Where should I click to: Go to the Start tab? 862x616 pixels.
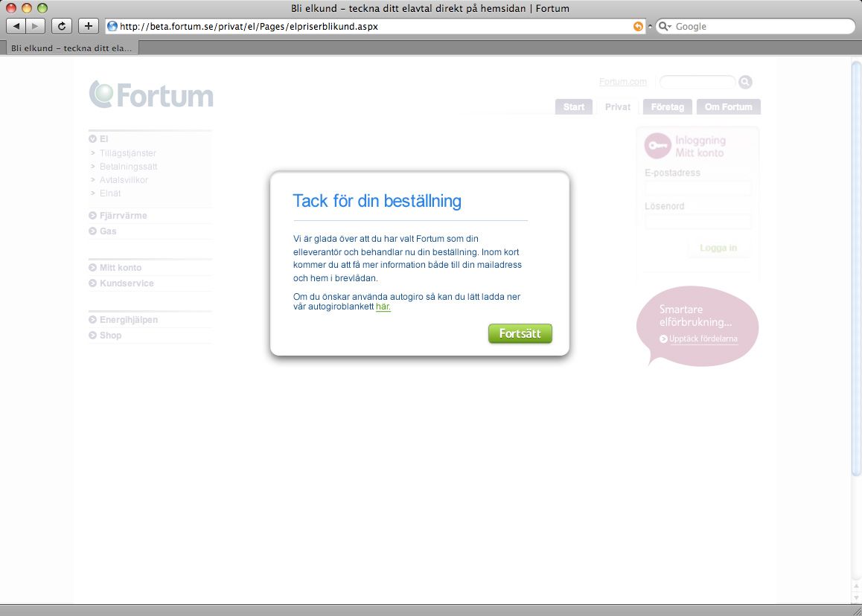(x=574, y=106)
